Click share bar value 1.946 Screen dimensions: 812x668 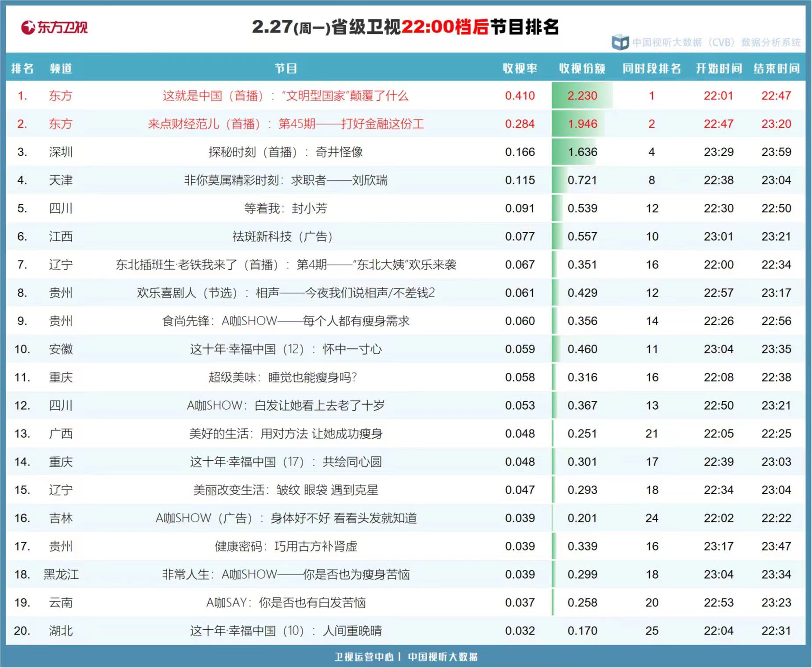[x=582, y=124]
